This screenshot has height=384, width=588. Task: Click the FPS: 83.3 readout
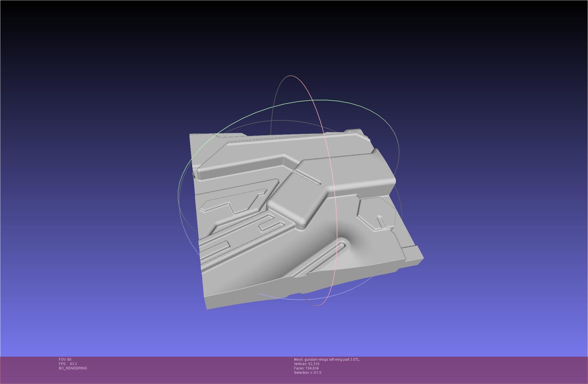click(x=68, y=364)
